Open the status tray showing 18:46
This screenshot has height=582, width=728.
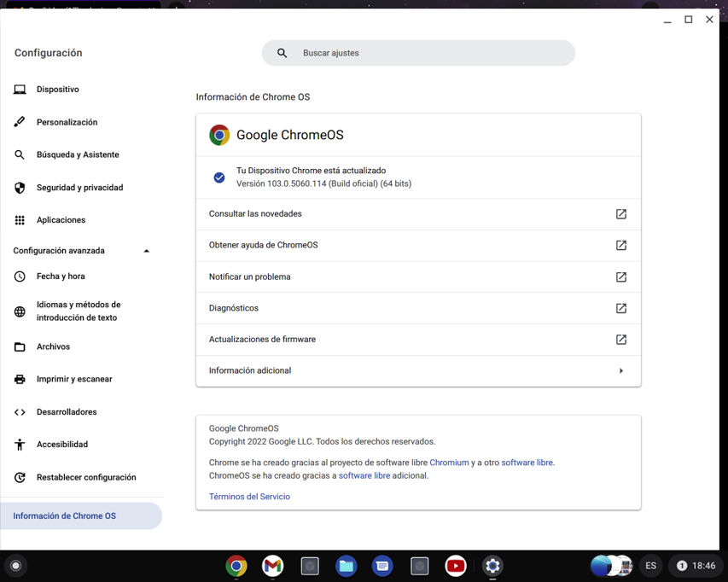(x=696, y=566)
